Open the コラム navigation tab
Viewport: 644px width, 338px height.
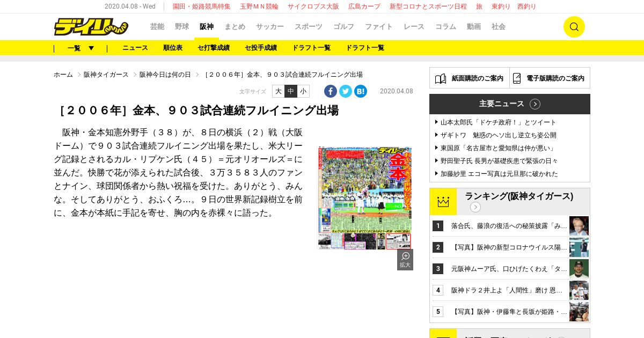tap(445, 27)
